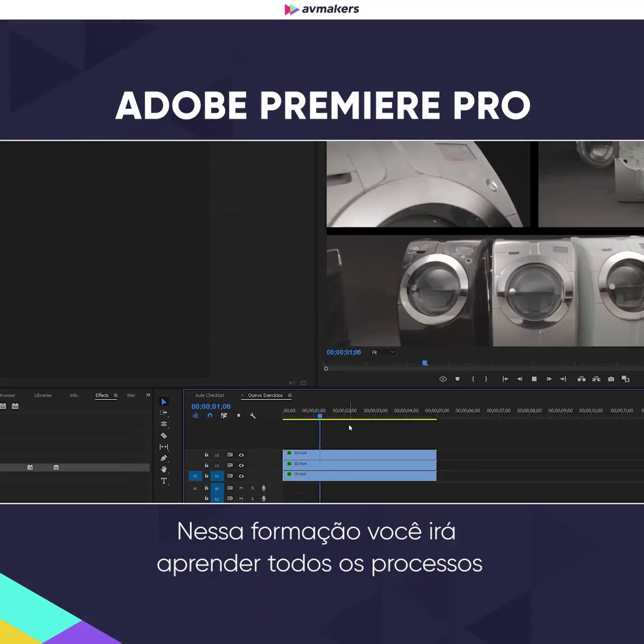Image resolution: width=644 pixels, height=644 pixels.
Task: Step back one frame
Action: [520, 379]
